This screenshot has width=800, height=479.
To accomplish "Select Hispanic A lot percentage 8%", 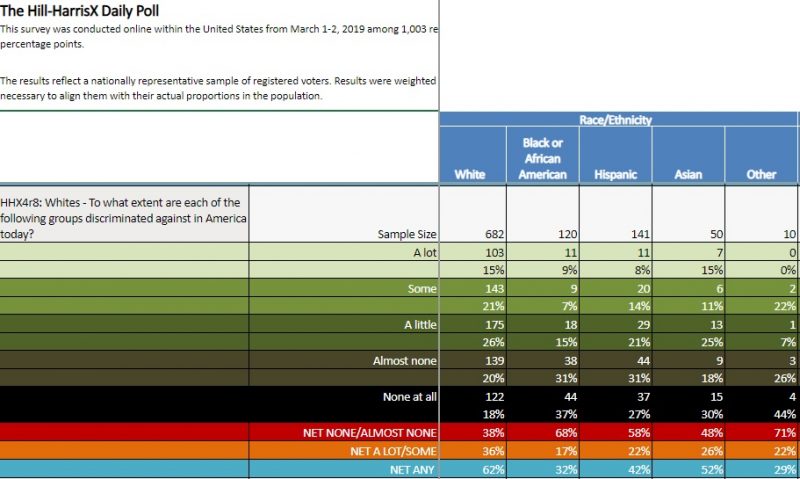I will pyautogui.click(x=642, y=270).
